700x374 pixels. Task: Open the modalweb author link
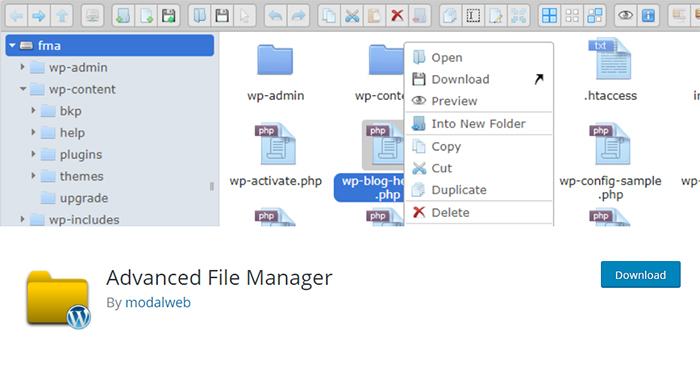coord(158,303)
